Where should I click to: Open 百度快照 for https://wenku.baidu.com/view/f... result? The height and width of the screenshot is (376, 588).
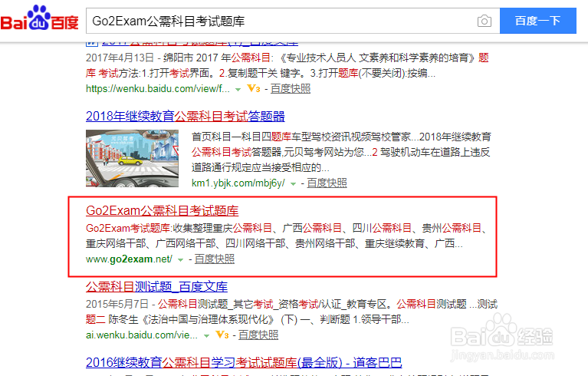point(291,88)
